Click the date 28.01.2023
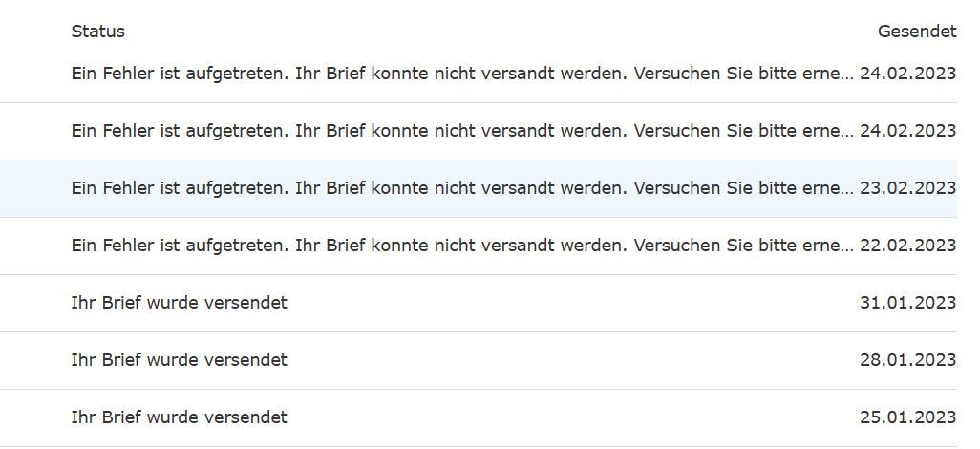The height and width of the screenshot is (449, 980). coord(907,360)
